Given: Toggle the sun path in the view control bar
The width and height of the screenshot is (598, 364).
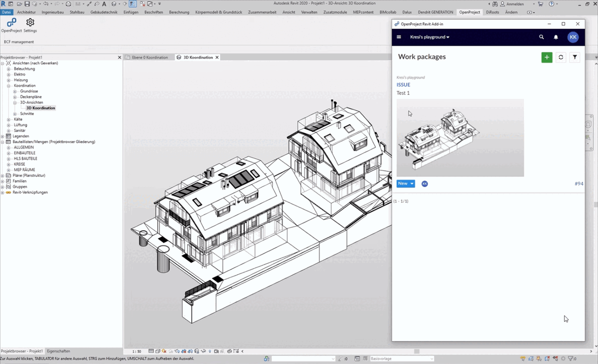Looking at the screenshot, I should click(164, 351).
